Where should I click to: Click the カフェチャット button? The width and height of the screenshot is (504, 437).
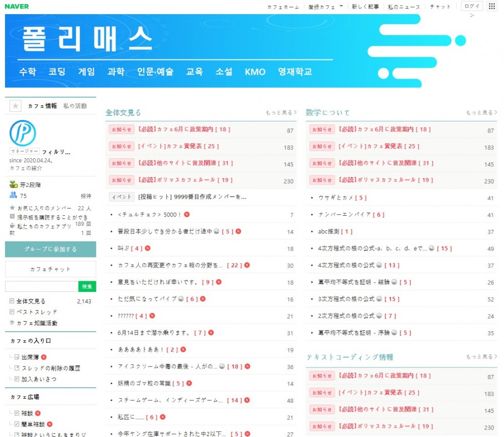tap(50, 269)
